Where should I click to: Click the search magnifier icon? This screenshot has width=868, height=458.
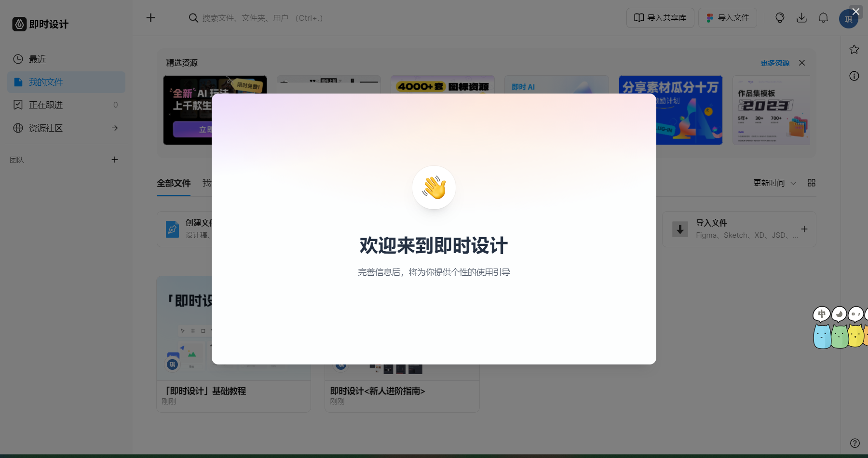(x=193, y=18)
